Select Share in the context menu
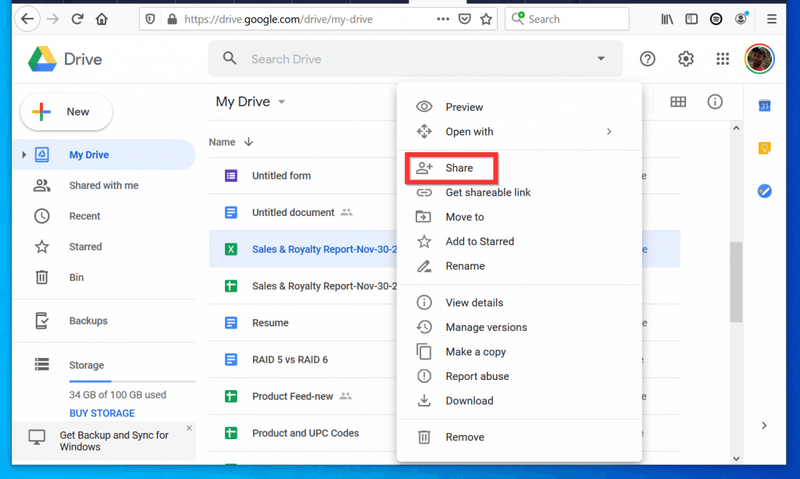This screenshot has width=800, height=479. coord(519,168)
